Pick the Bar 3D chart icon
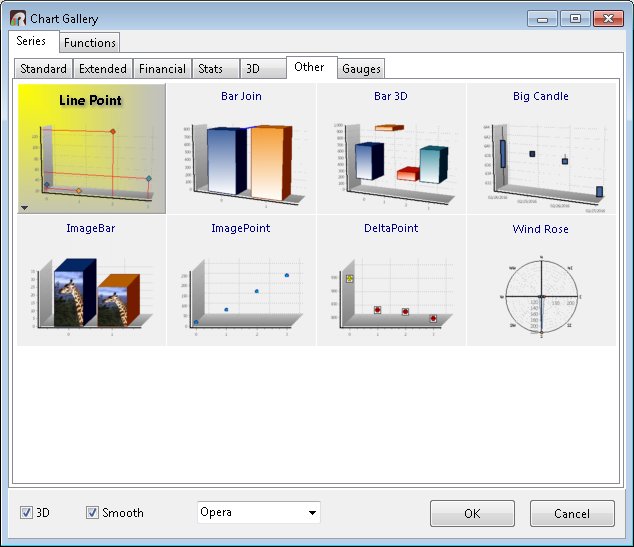634x547 pixels. point(391,150)
